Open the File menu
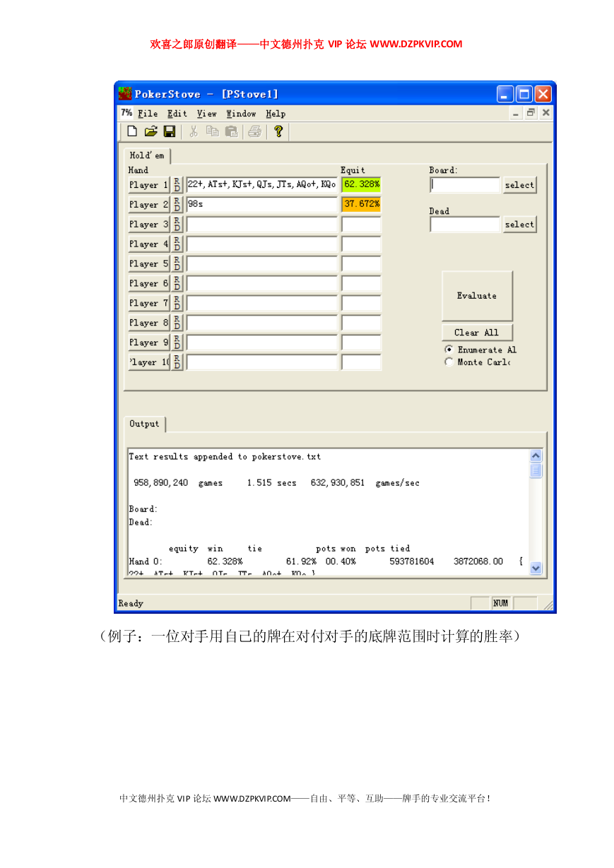This screenshot has width=614, height=868. pyautogui.click(x=148, y=113)
